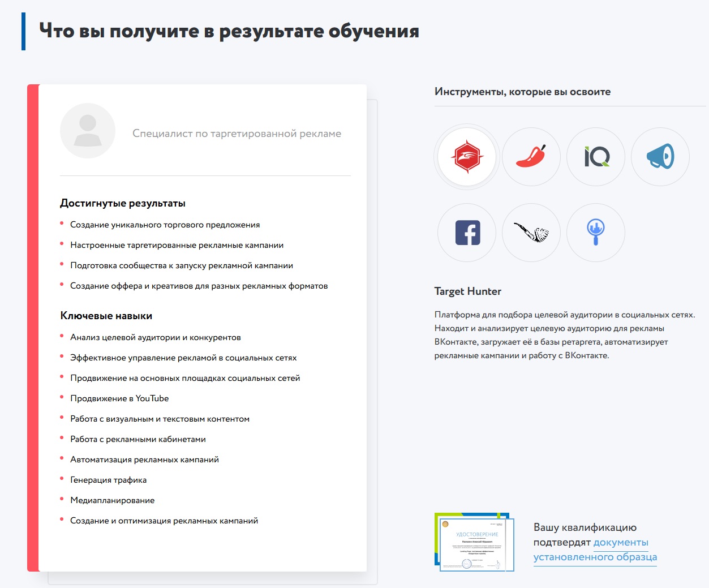Select the Target Hunter red hexagon icon
The width and height of the screenshot is (709, 588).
coord(467,157)
